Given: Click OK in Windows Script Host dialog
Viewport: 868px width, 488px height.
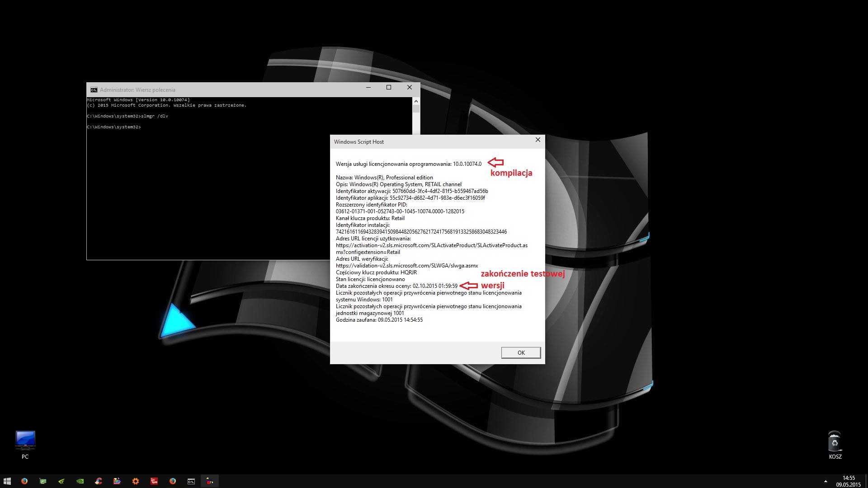Looking at the screenshot, I should point(521,353).
